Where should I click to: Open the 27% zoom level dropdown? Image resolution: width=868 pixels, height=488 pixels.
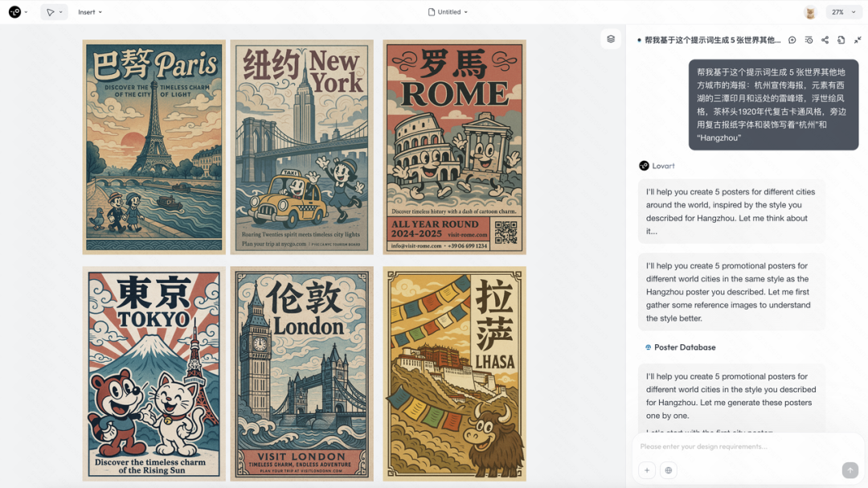click(x=843, y=12)
